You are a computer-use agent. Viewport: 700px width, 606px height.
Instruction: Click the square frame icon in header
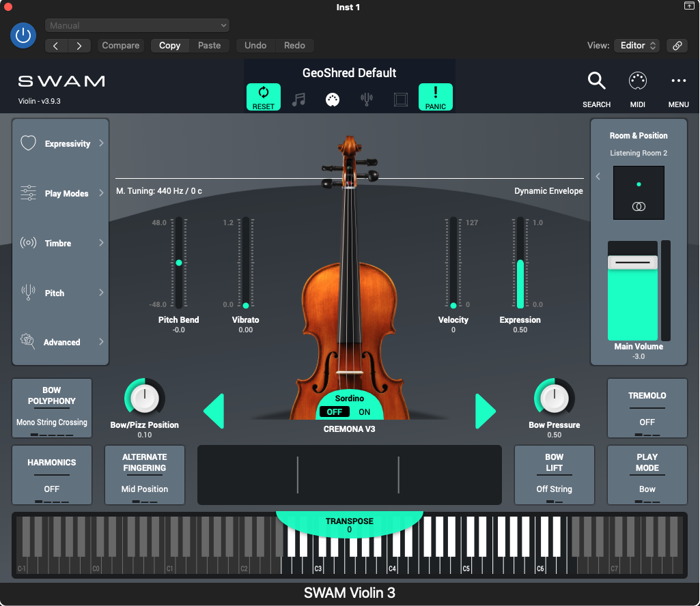[401, 100]
